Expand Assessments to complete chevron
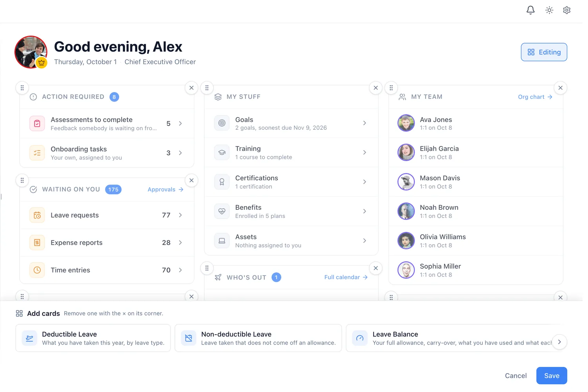 coord(180,123)
